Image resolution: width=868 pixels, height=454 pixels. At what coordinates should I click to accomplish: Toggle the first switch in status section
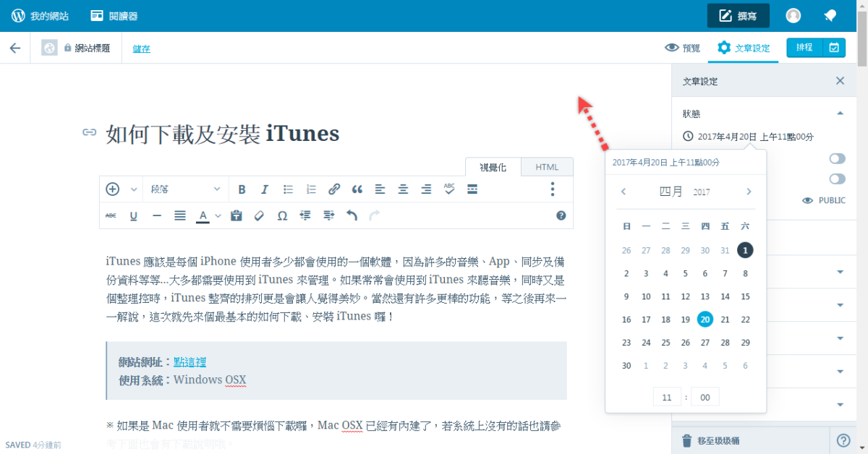tap(837, 158)
